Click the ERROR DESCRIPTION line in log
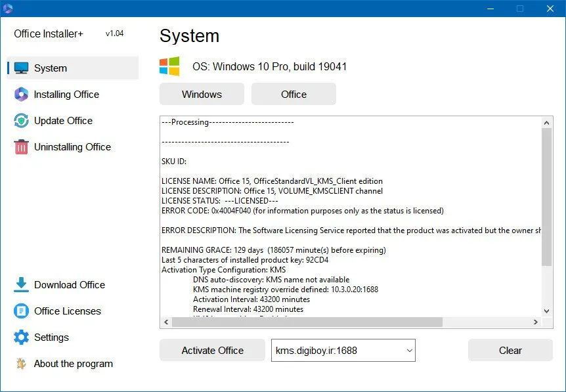Screen dimensions: 566x392 point(351,230)
